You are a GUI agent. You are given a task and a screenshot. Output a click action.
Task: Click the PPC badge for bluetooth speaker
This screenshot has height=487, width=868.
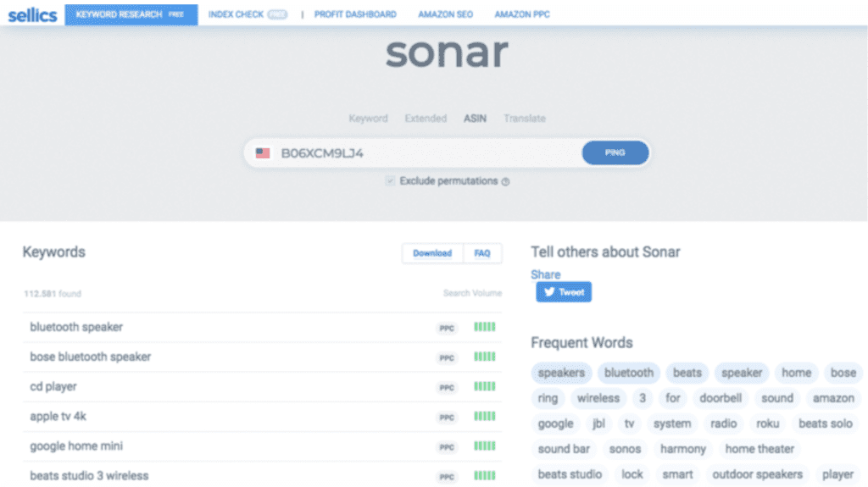click(x=447, y=328)
